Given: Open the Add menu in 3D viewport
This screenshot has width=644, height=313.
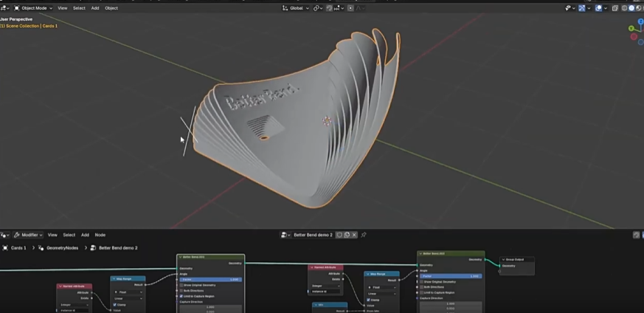Looking at the screenshot, I should point(94,8).
